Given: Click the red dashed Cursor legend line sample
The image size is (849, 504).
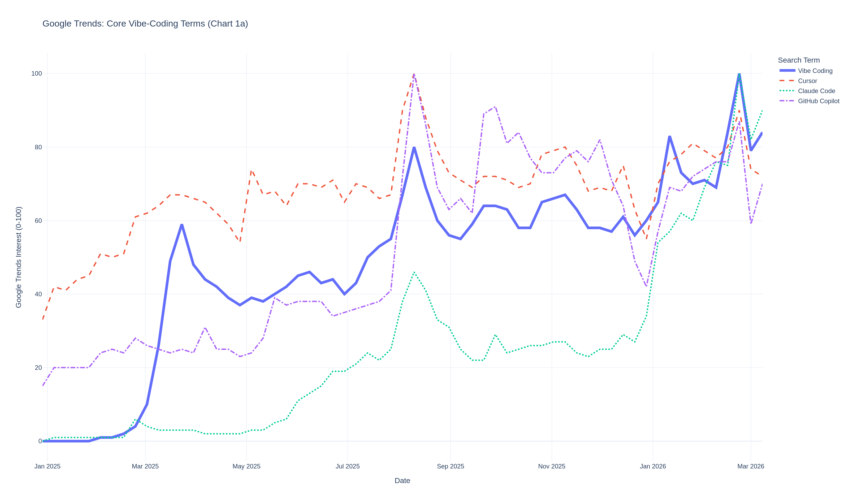Looking at the screenshot, I should point(787,81).
